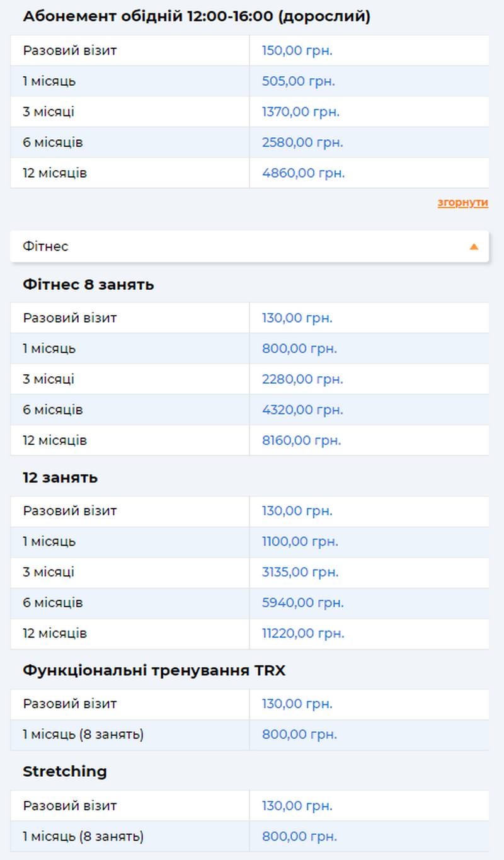Select the 1100,00 грн. monthly price
The image size is (504, 860).
pos(300,541)
